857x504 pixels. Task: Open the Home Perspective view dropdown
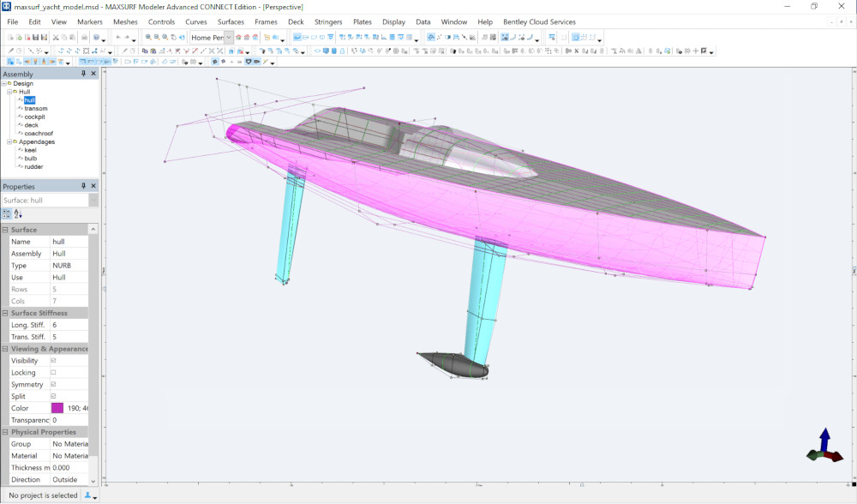point(229,38)
